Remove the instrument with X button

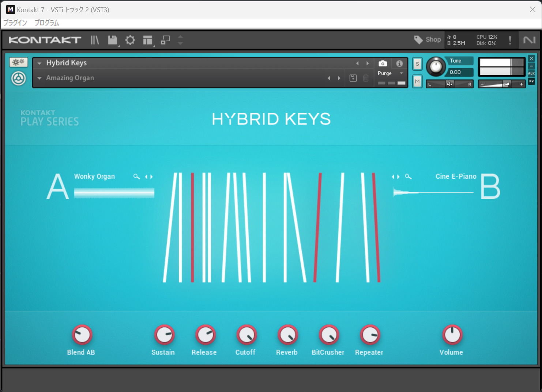[531, 58]
